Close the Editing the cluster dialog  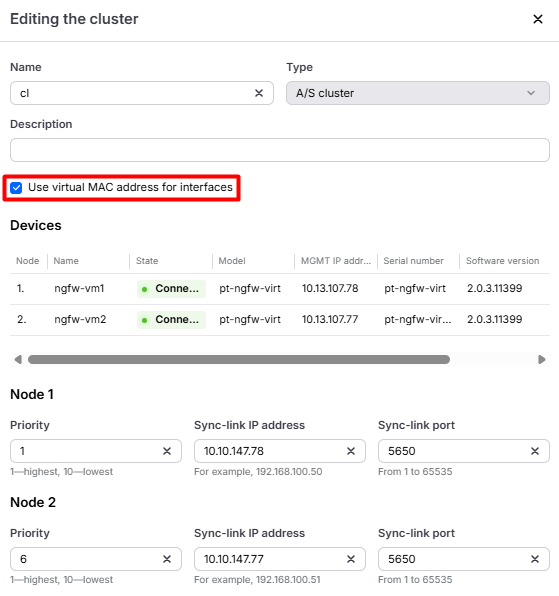coord(538,19)
